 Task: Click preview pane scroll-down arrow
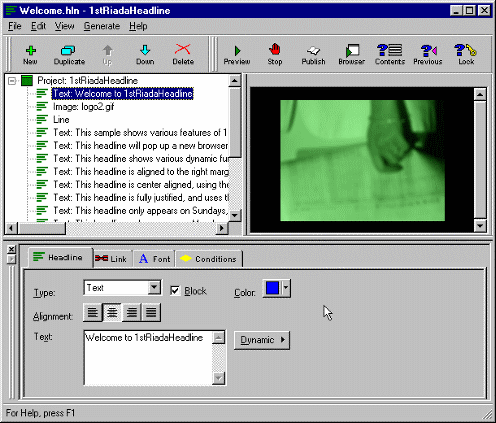pyautogui.click(x=480, y=226)
